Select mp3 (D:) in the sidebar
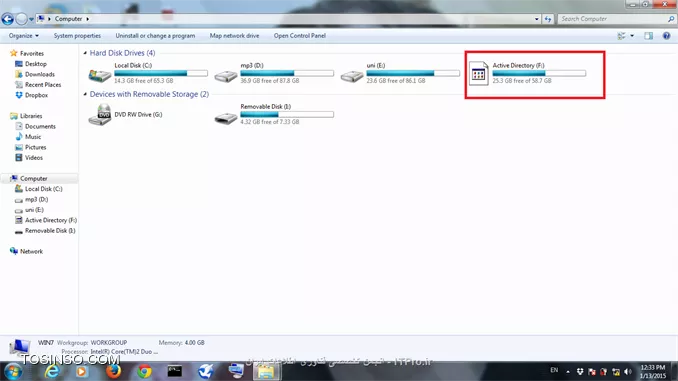This screenshot has height=381, width=678. tap(36, 199)
